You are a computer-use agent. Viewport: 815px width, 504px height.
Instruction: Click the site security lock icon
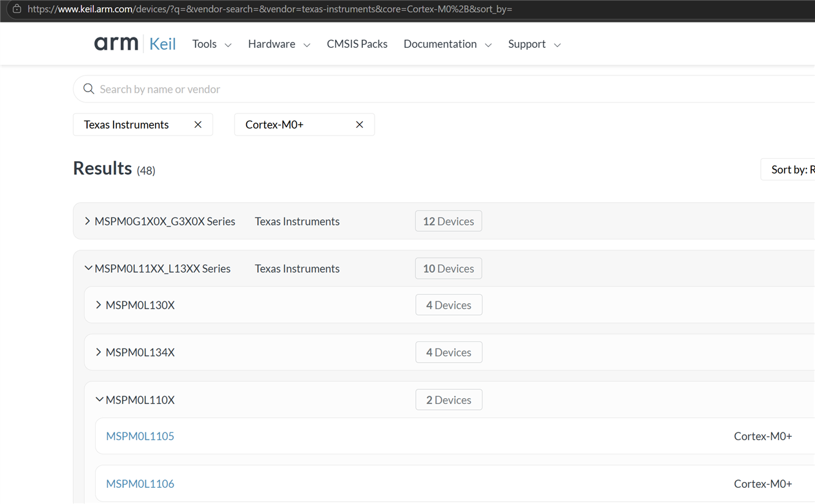[17, 9]
